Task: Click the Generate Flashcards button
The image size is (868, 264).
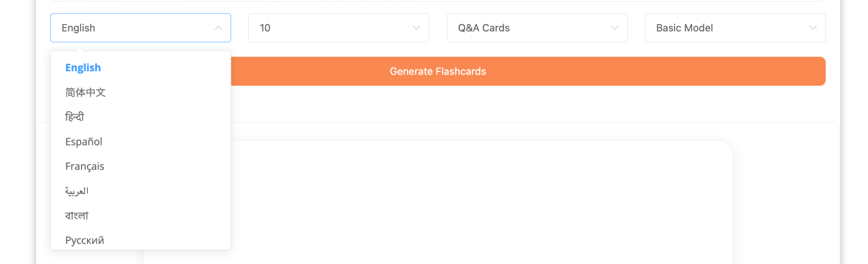Action: click(x=437, y=71)
